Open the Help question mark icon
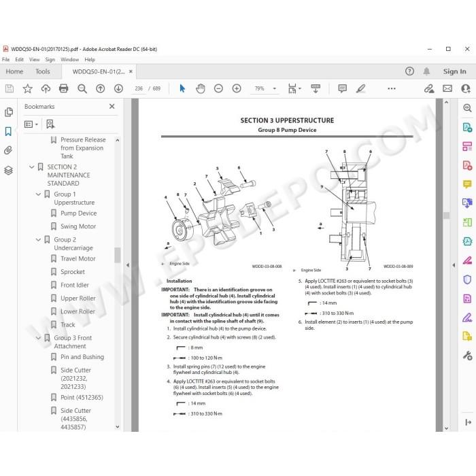Viewport: 476px width, 476px height. pyautogui.click(x=409, y=71)
